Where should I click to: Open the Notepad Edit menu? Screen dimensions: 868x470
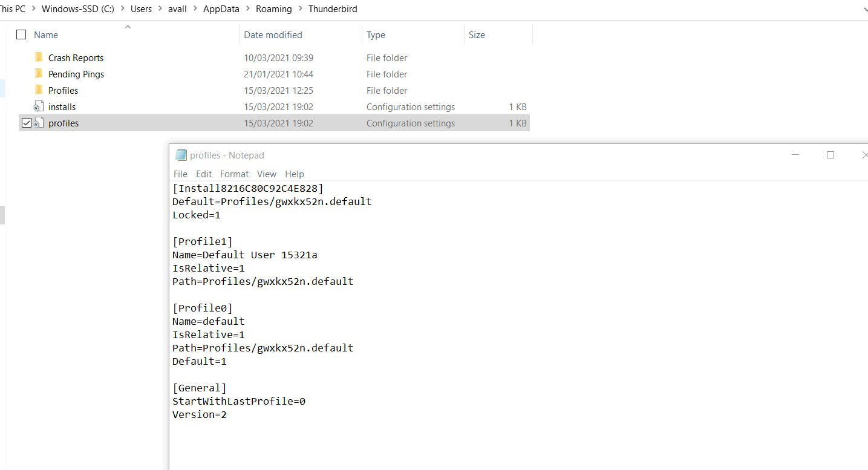[x=204, y=174]
